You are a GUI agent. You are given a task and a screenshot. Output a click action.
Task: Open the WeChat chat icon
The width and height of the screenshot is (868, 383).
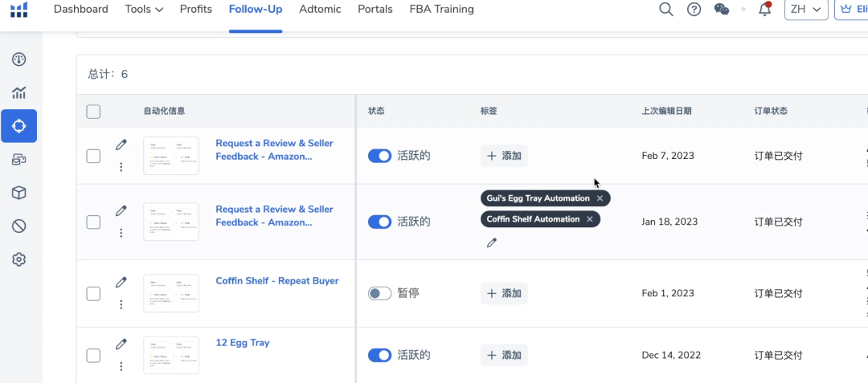(722, 10)
